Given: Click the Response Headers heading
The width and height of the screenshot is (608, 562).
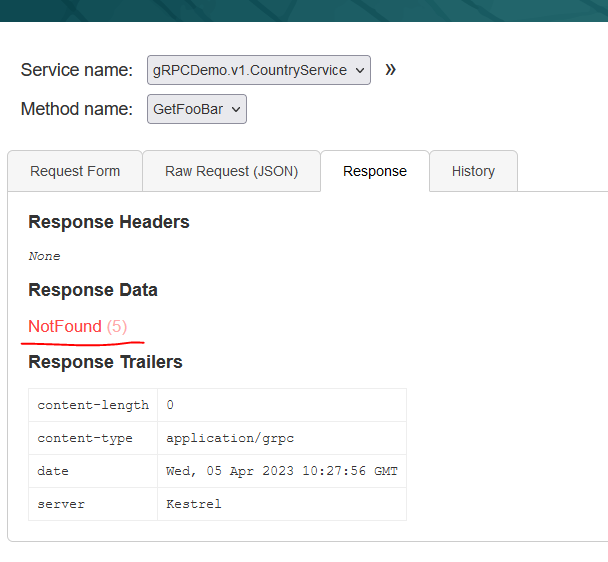Looking at the screenshot, I should click(x=109, y=222).
